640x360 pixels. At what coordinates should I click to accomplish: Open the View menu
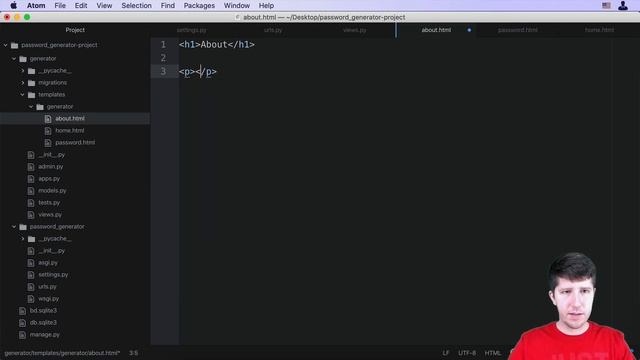tap(104, 6)
